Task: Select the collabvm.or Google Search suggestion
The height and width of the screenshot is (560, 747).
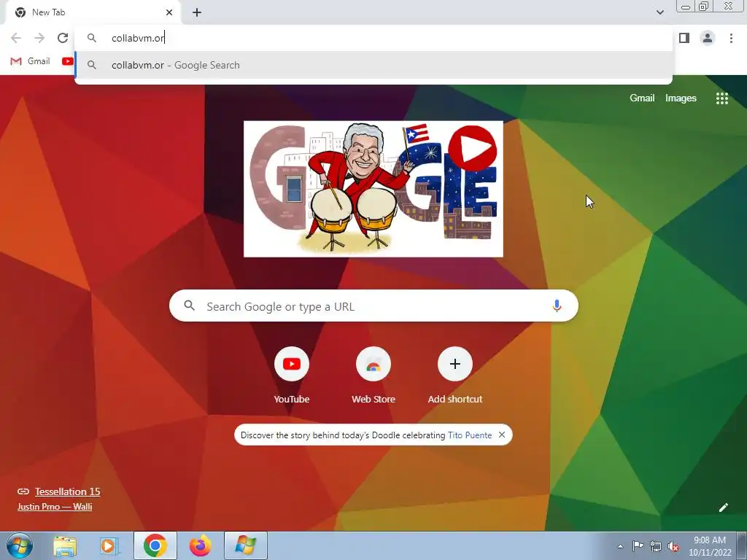Action: [373, 65]
